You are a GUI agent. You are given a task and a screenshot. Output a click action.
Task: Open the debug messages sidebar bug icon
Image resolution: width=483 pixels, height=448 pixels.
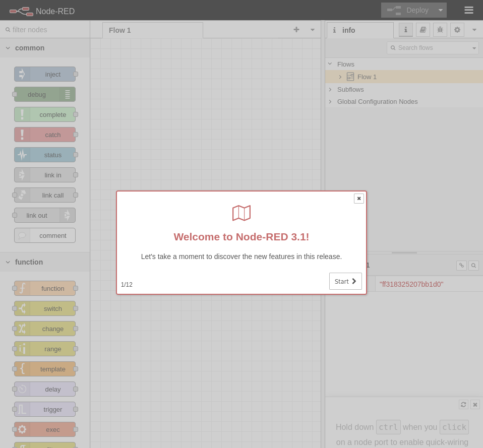440,29
